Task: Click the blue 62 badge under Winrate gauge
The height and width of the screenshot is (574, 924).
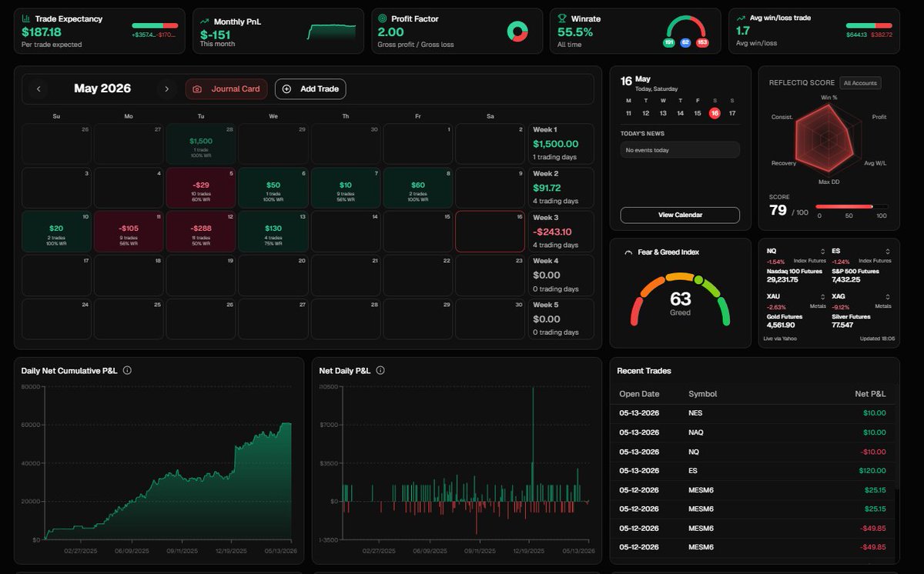Action: click(685, 43)
